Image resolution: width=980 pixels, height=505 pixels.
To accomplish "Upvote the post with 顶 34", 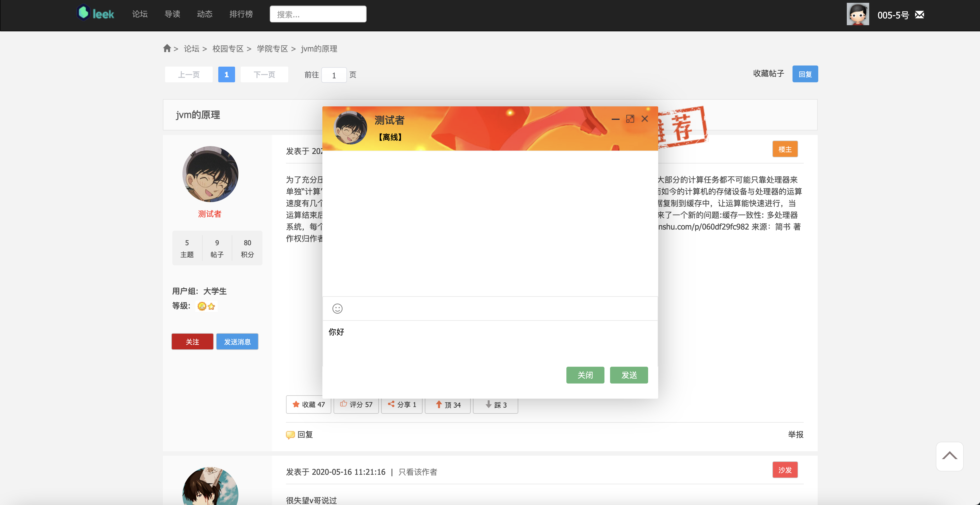I will point(448,405).
